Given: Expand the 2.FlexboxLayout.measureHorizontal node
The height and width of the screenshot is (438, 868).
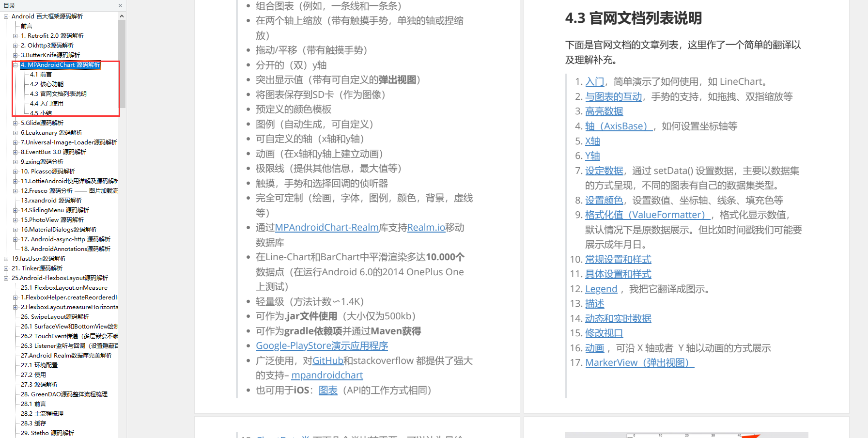Looking at the screenshot, I should pyautogui.click(x=15, y=307).
